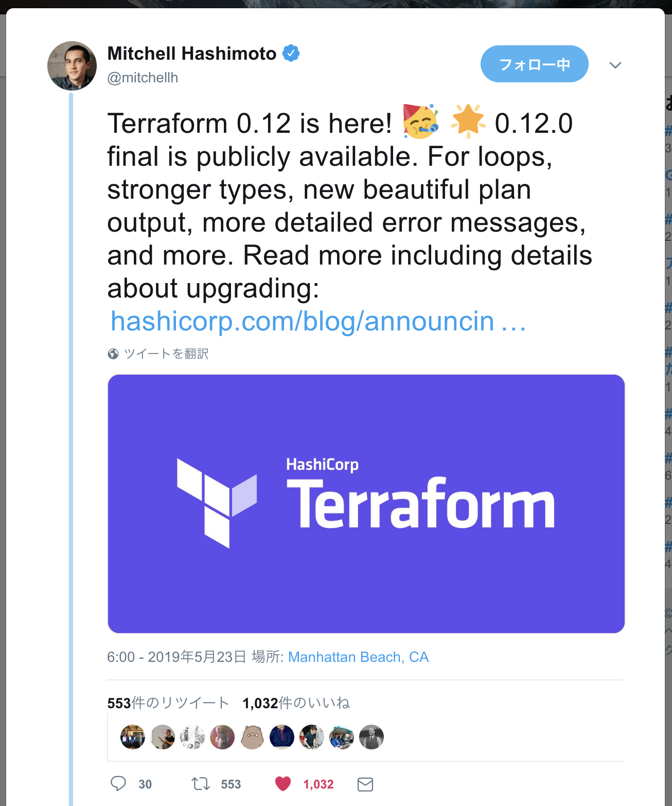Click the red heart like icon
This screenshot has width=672, height=806.
click(x=283, y=783)
